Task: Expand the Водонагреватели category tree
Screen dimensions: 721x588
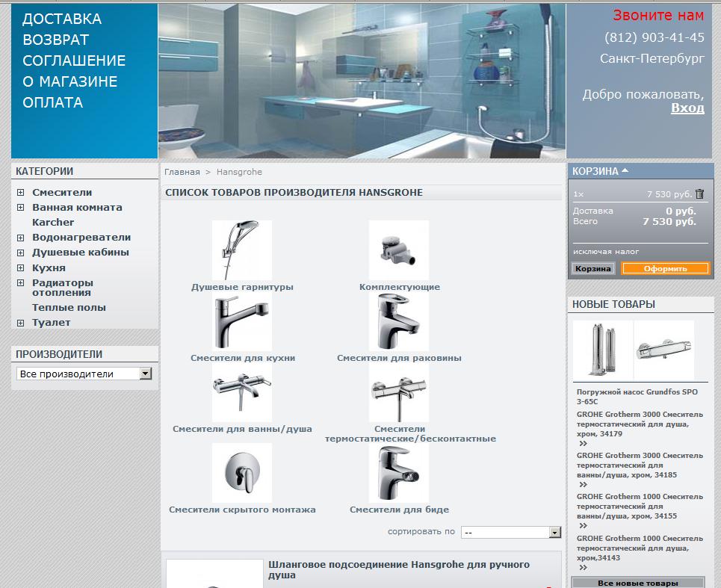Action: pos(20,238)
